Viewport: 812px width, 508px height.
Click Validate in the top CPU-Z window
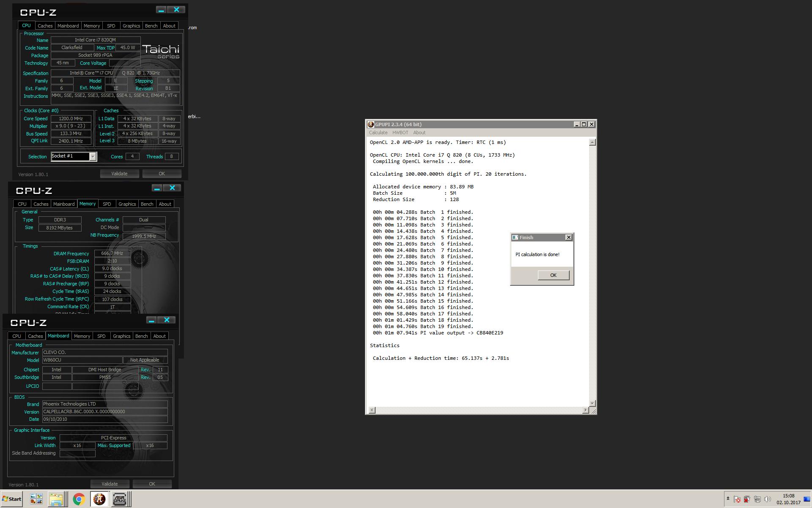click(119, 174)
